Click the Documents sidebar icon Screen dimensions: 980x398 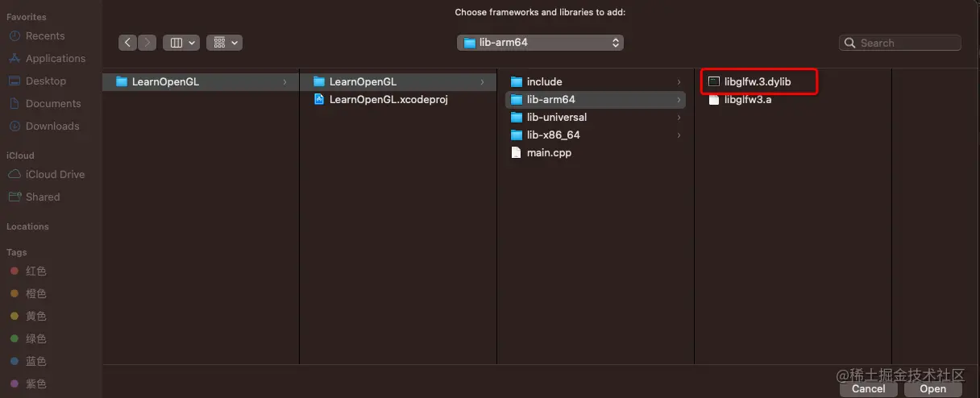[15, 104]
